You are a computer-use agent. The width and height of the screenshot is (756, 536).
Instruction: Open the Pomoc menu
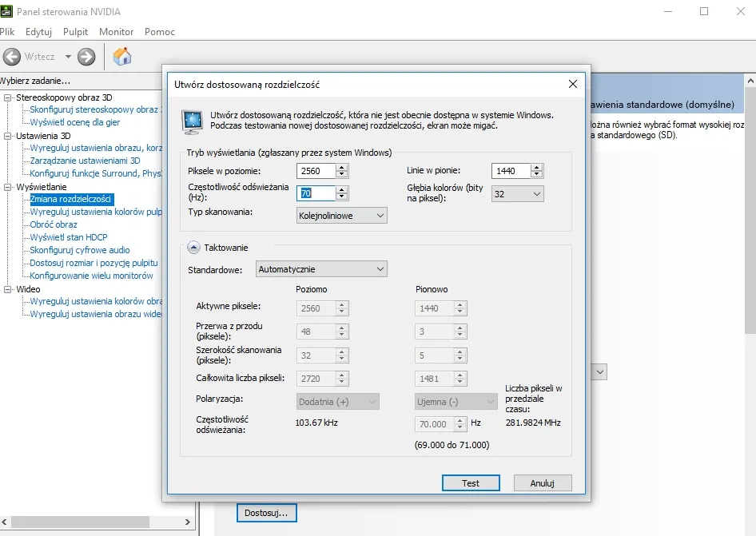pyautogui.click(x=160, y=32)
